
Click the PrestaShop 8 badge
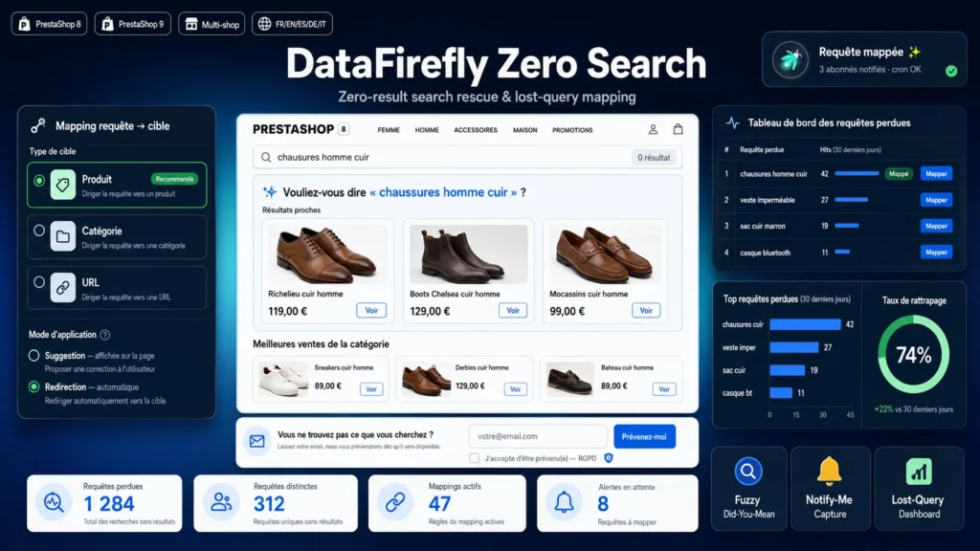click(50, 24)
